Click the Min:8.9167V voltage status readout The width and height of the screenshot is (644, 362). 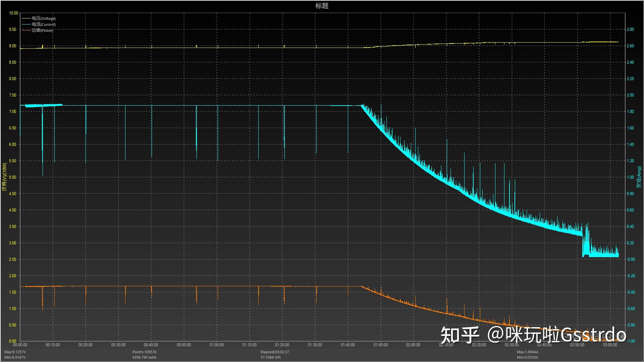click(x=15, y=358)
